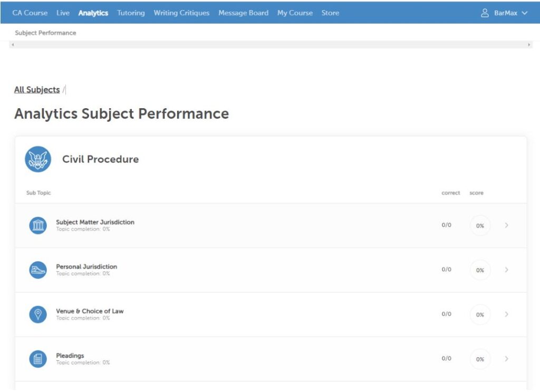Click the horizontal scrollbar track
The width and height of the screenshot is (540, 392).
tap(271, 45)
